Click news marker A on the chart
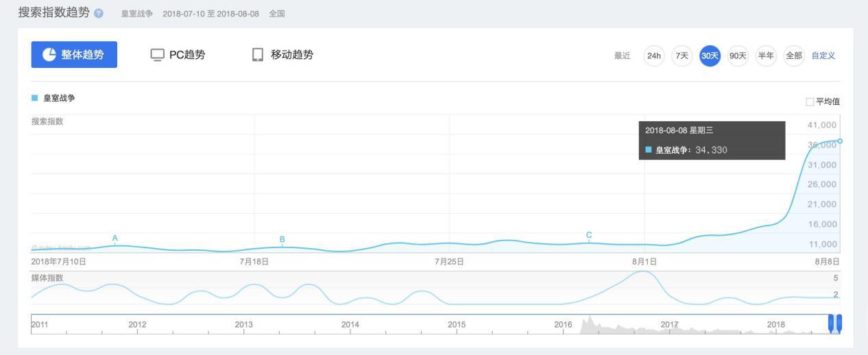Viewport: 868px width, 355px height. pos(115,238)
